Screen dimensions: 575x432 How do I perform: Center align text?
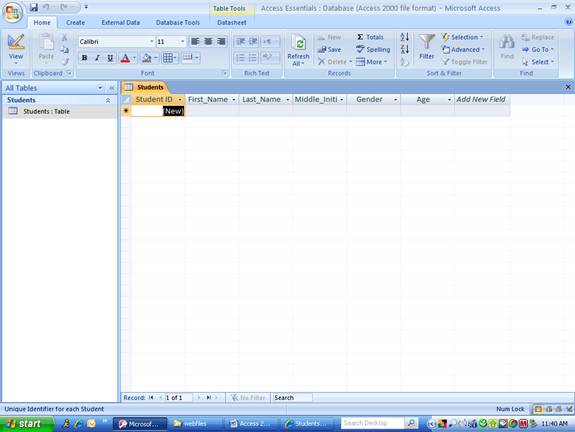(x=208, y=41)
